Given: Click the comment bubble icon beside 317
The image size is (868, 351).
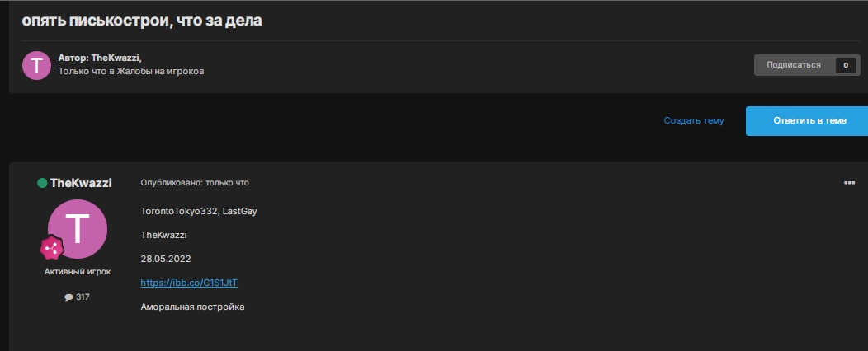Looking at the screenshot, I should coord(68,297).
